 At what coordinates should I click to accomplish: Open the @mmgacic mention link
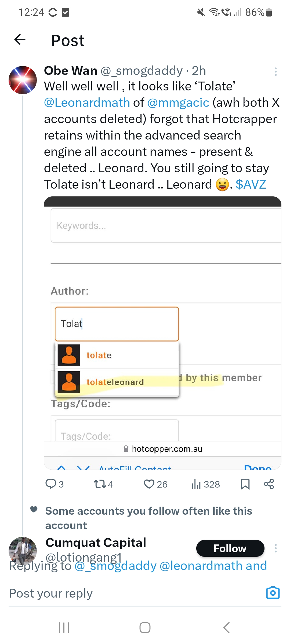pos(178,103)
